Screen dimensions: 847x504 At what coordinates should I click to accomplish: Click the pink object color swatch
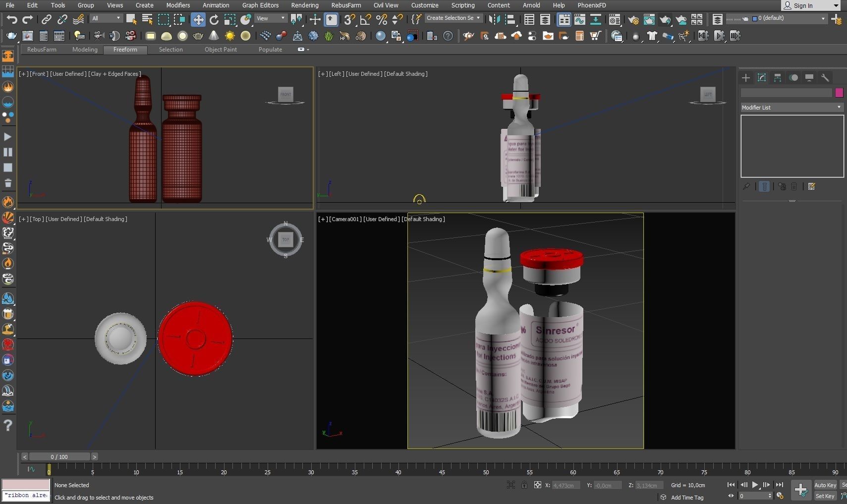tap(839, 93)
